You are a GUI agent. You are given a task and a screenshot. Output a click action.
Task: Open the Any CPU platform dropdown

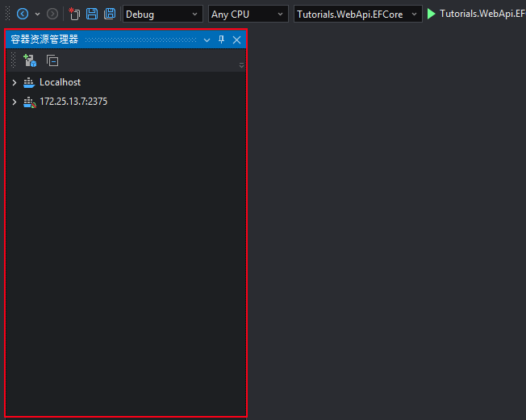point(248,14)
